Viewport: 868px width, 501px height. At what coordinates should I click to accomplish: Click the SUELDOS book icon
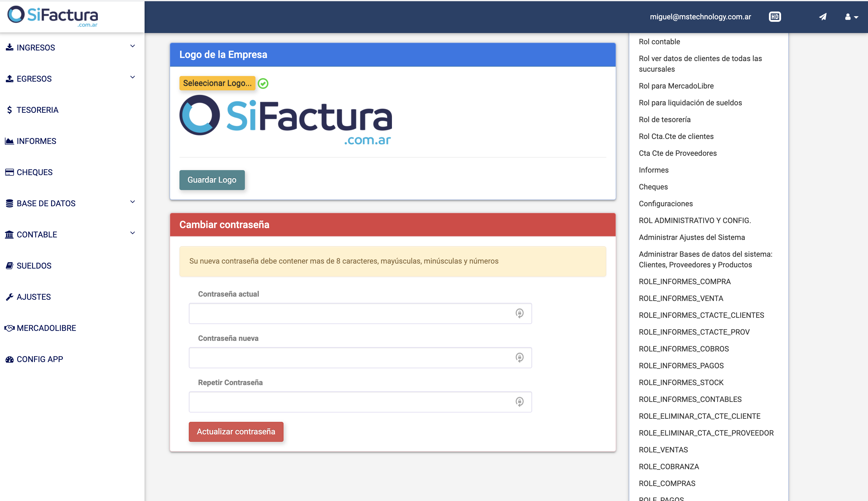tap(10, 266)
